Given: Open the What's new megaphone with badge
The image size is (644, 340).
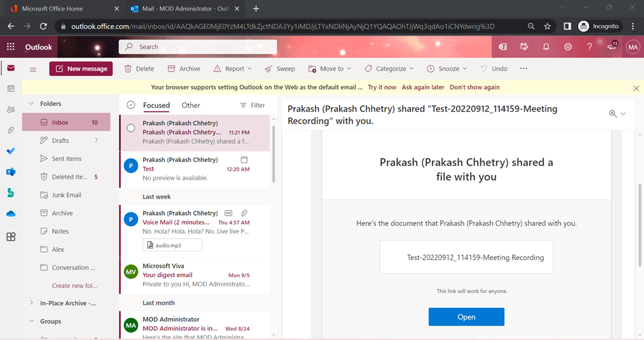Looking at the screenshot, I should click(x=612, y=46).
